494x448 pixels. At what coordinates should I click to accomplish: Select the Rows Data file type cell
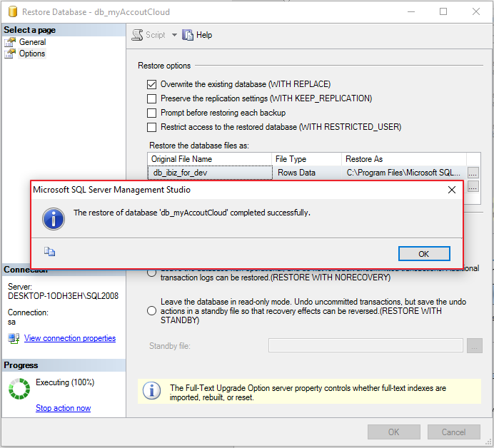(x=307, y=173)
